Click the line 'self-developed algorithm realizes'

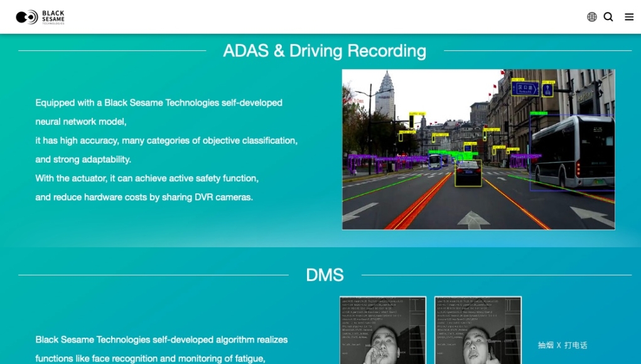[161, 340]
